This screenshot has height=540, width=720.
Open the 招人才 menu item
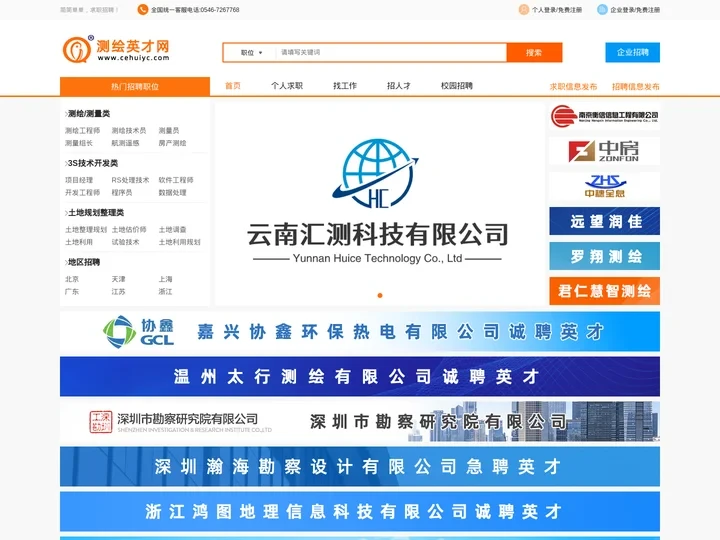(399, 86)
